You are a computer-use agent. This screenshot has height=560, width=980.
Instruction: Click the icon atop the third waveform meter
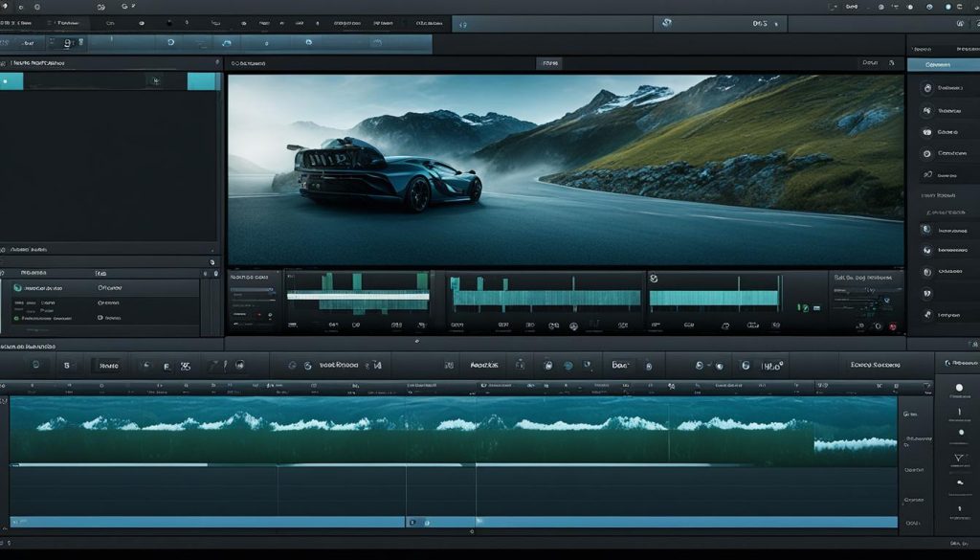[x=654, y=279]
